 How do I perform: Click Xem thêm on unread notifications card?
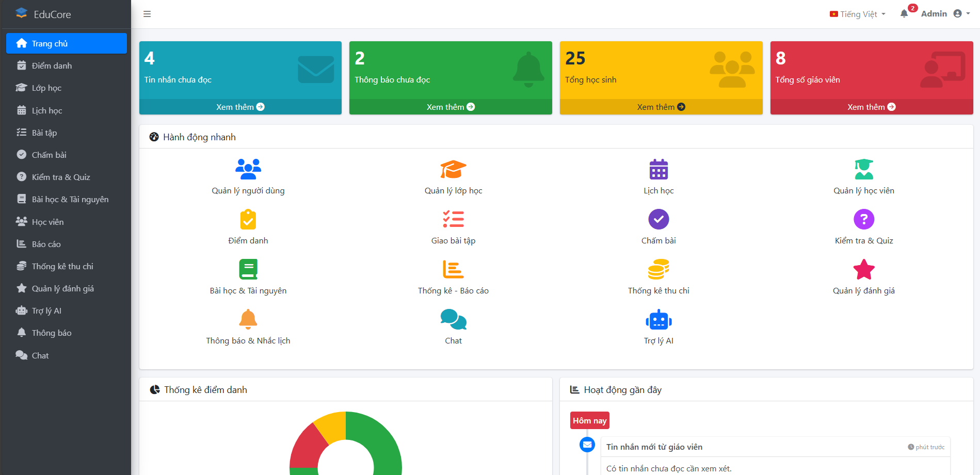pos(451,107)
